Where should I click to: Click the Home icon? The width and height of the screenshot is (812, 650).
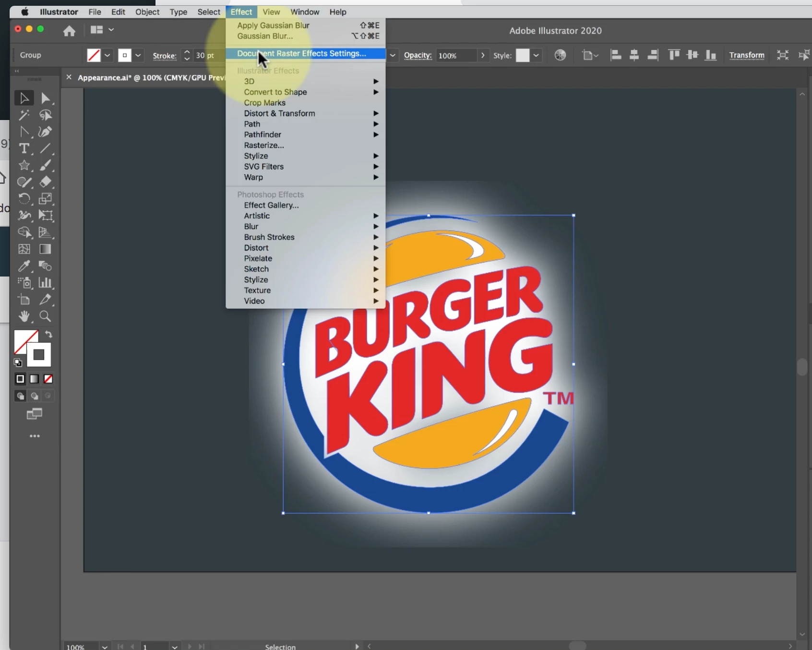[x=69, y=31]
